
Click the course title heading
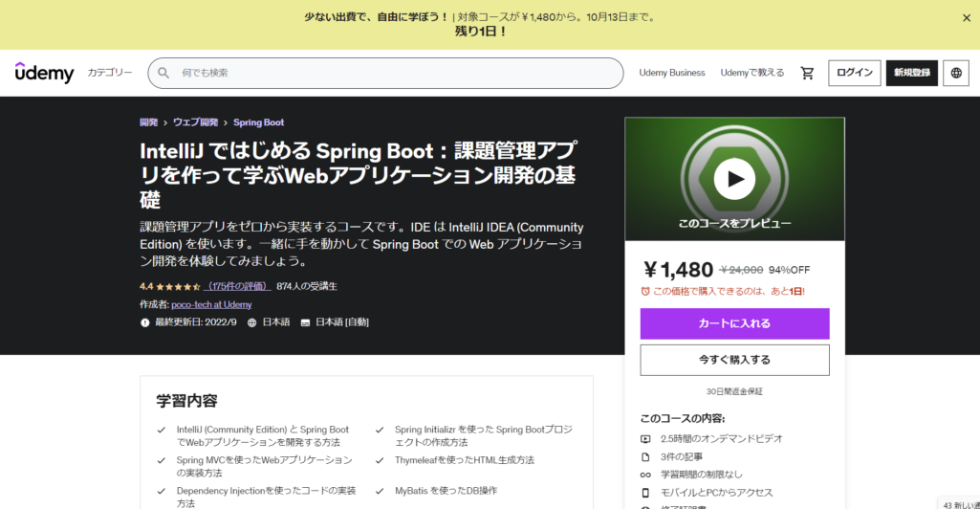point(359,175)
